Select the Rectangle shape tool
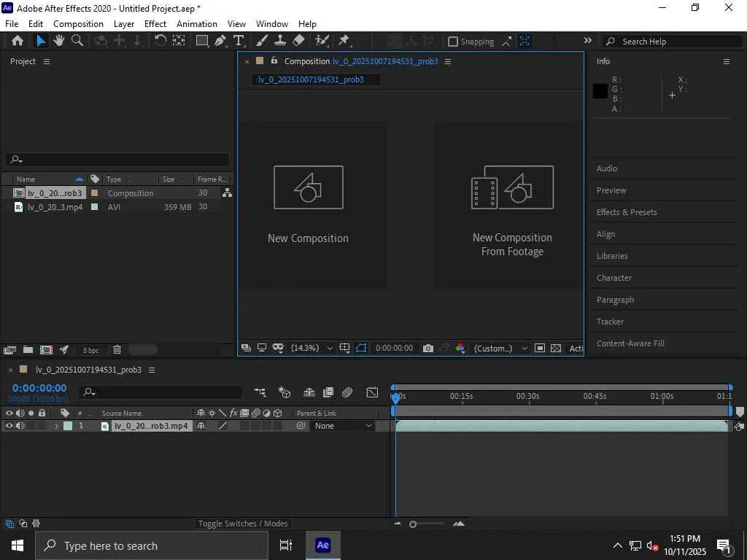The height and width of the screenshot is (560, 747). click(202, 41)
